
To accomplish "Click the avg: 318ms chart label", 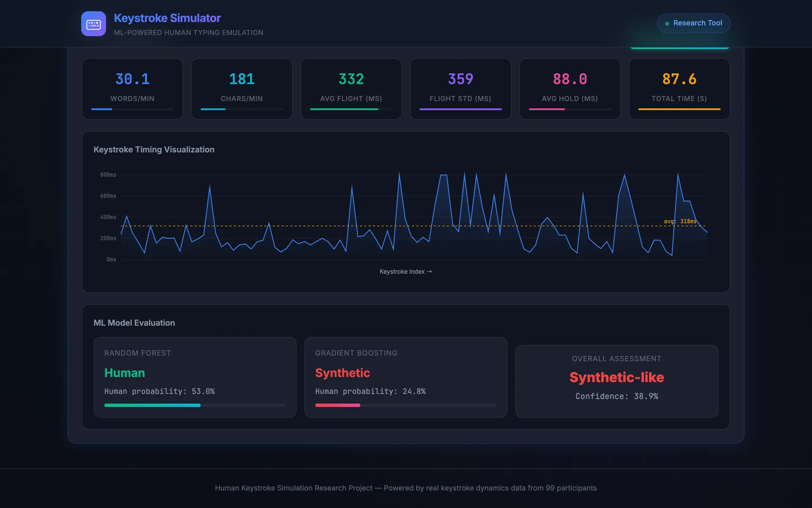I will pos(680,221).
